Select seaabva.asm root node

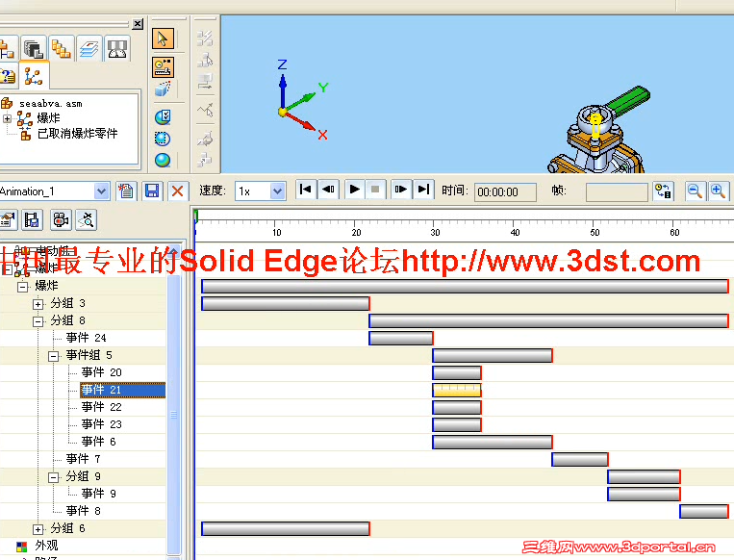coord(51,104)
